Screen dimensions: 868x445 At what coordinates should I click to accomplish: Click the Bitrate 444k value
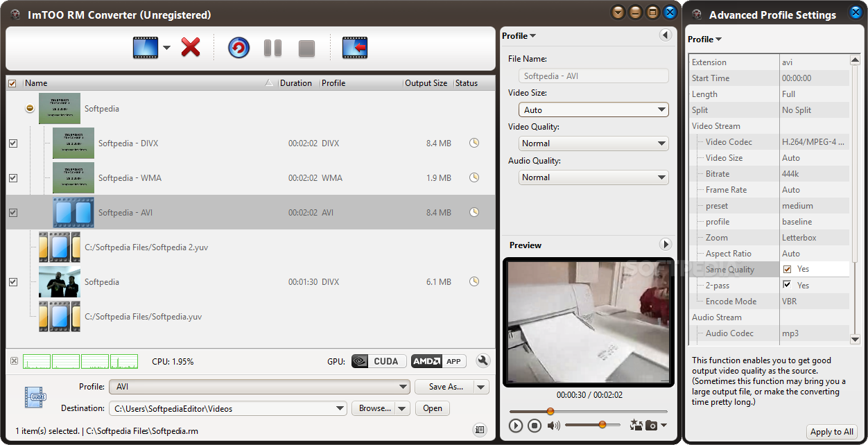(814, 174)
